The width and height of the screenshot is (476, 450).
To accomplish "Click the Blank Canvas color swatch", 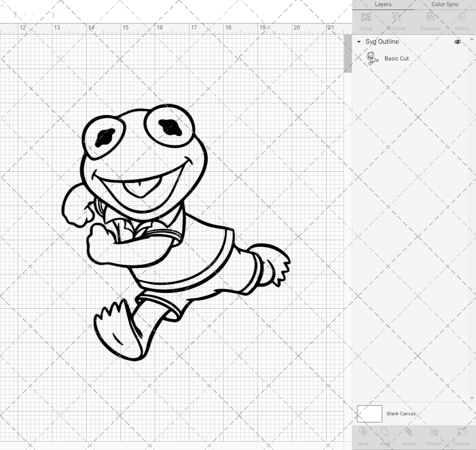I will (x=369, y=413).
